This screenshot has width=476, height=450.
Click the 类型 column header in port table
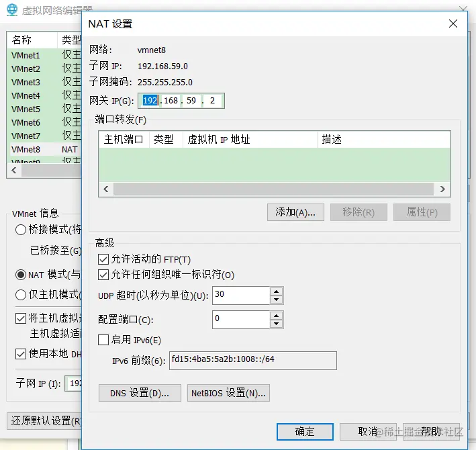point(166,140)
